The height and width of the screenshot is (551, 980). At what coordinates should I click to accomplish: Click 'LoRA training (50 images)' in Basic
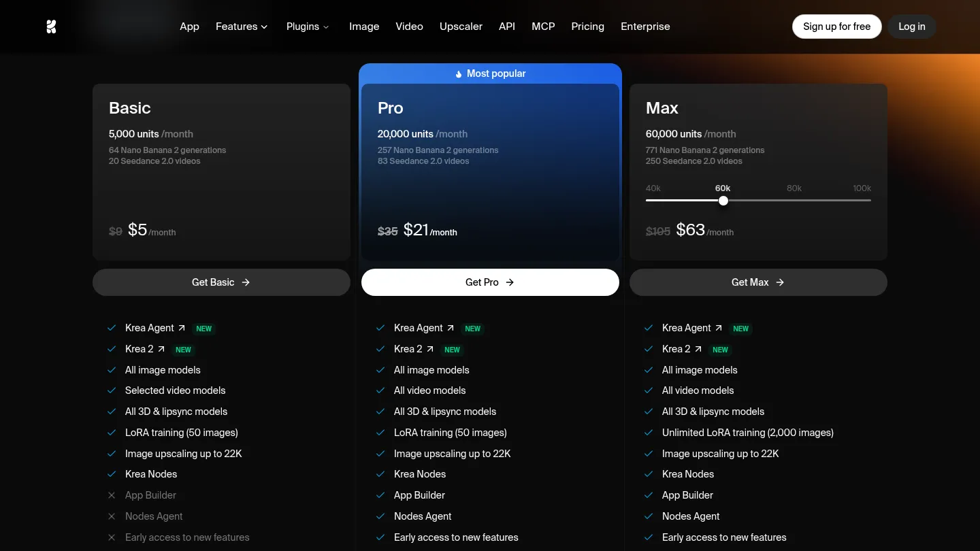pyautogui.click(x=182, y=433)
